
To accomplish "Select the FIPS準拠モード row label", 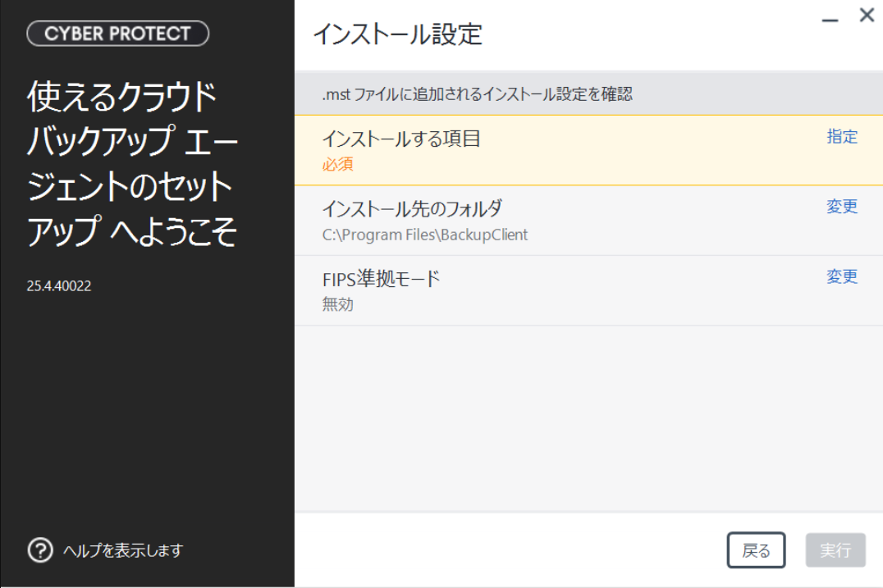I will tap(381, 279).
